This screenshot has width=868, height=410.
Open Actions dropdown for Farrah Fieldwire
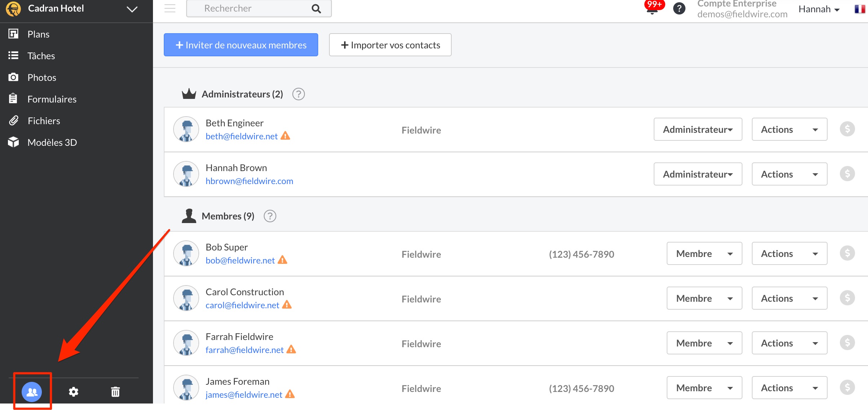(x=789, y=343)
